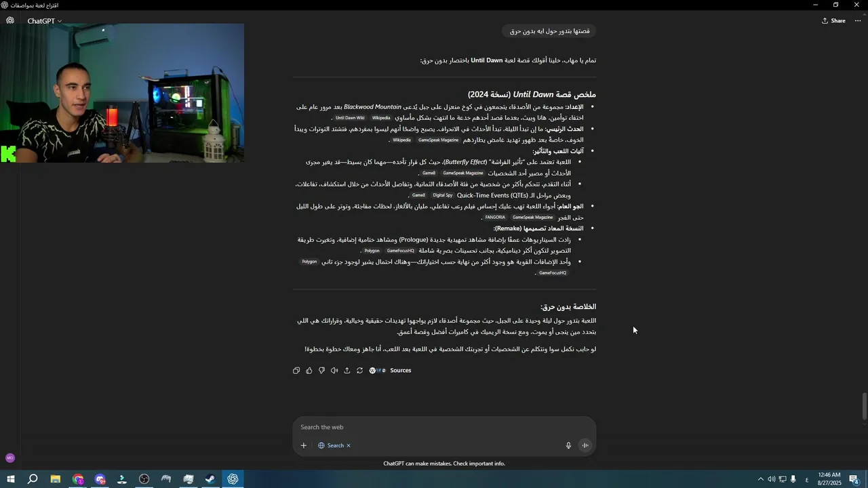Screen dimensions: 868x488
Task: Open the FANGORIA source chip
Action: pos(495,218)
